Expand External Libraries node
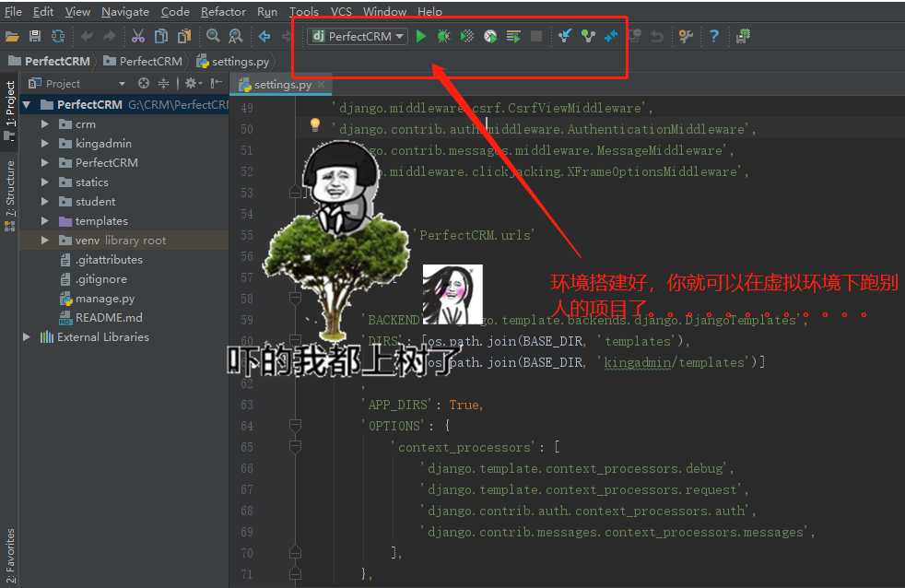 [x=26, y=336]
